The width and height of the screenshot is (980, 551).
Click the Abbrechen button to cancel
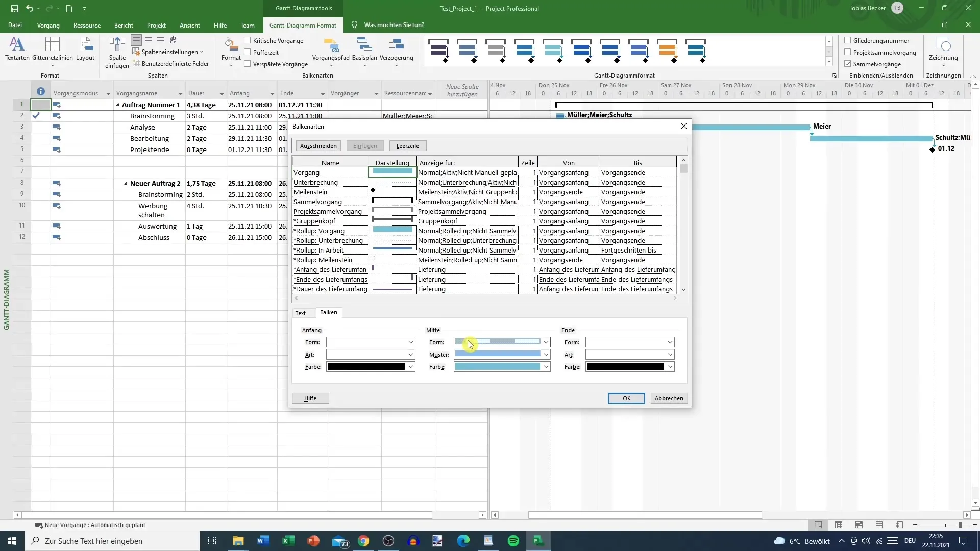tap(669, 398)
